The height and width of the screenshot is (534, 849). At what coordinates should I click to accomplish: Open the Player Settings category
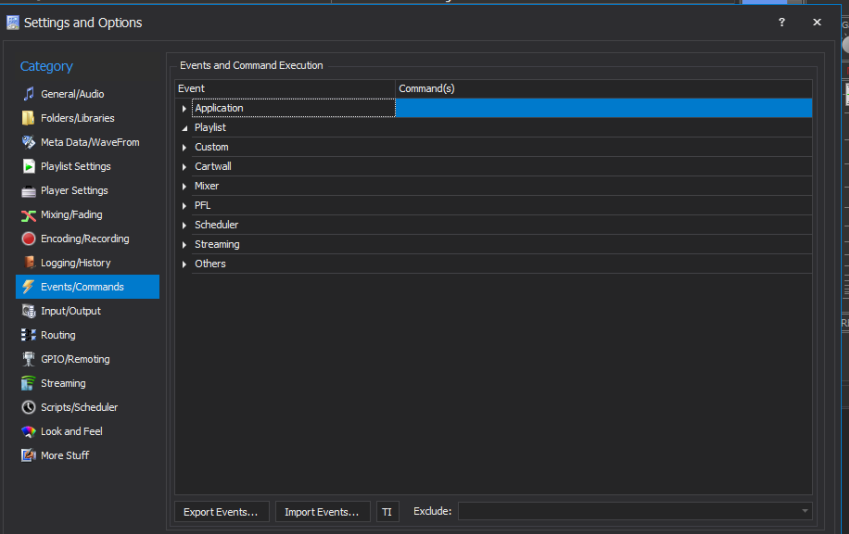[74, 191]
